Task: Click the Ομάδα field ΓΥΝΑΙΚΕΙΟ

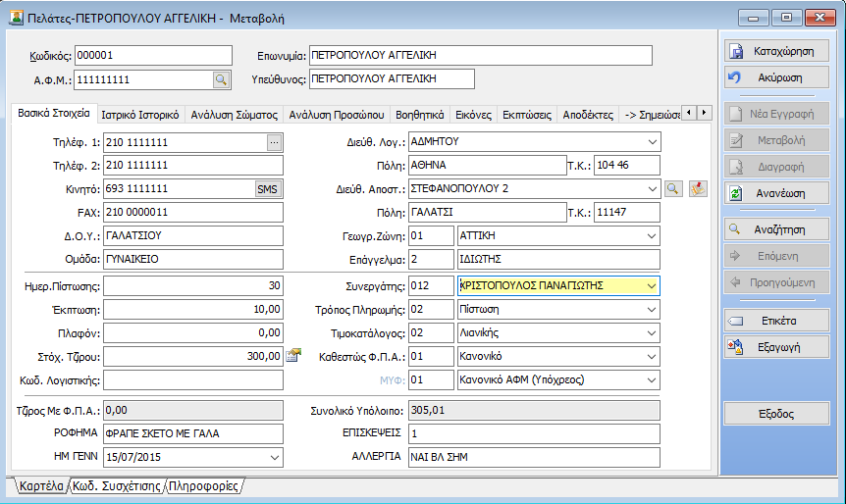Action: pyautogui.click(x=193, y=259)
